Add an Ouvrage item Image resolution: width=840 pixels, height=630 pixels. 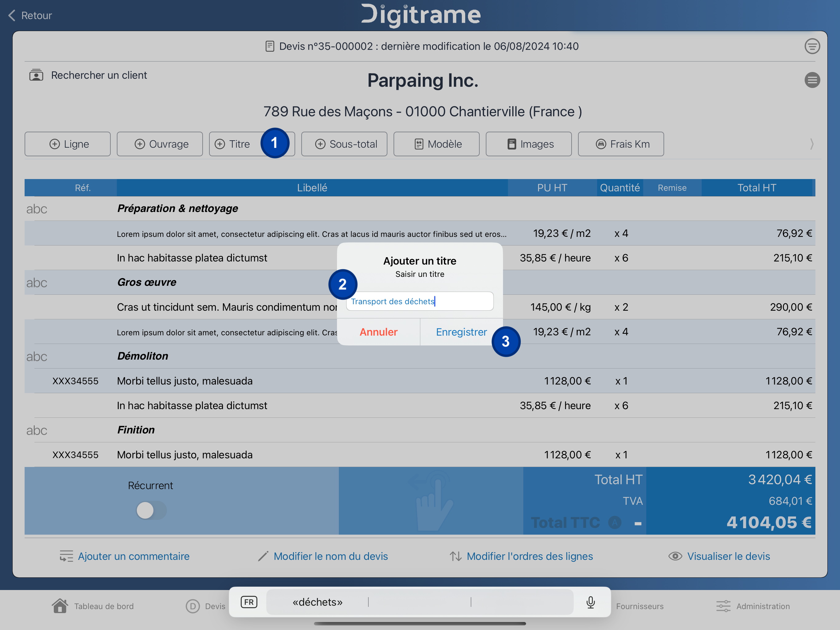(160, 144)
